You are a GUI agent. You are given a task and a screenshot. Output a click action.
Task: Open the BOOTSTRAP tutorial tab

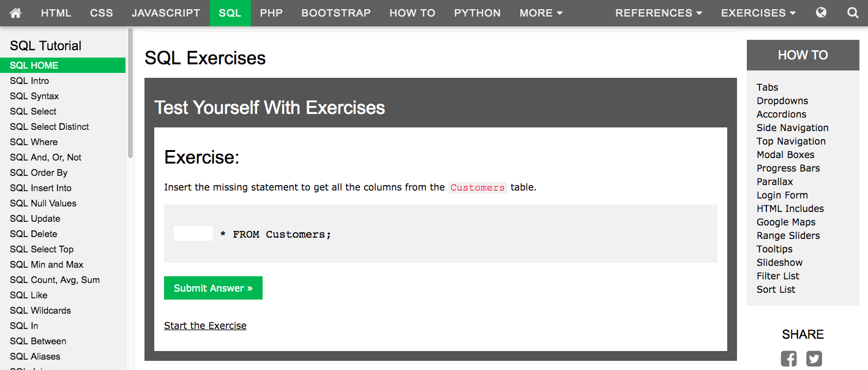pyautogui.click(x=336, y=13)
